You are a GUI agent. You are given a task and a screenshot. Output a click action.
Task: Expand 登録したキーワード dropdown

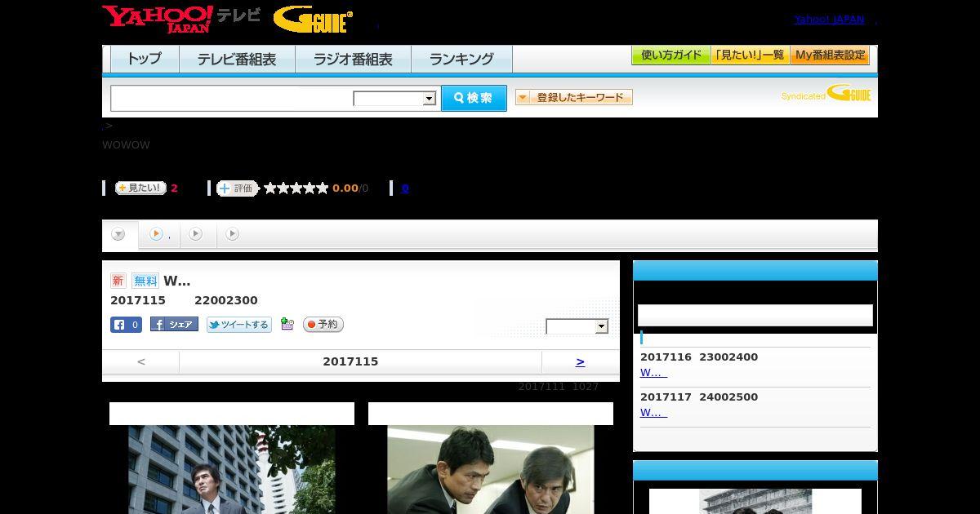coord(574,98)
